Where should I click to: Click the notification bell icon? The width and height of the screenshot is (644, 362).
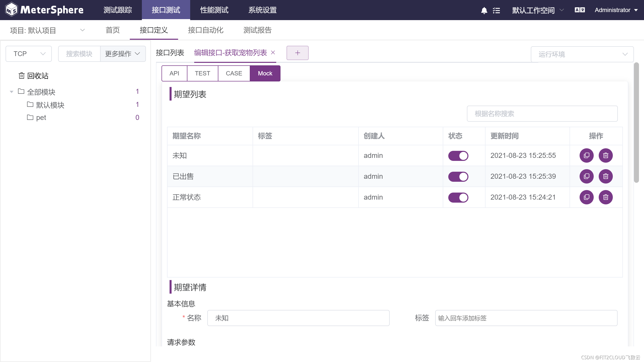point(484,10)
